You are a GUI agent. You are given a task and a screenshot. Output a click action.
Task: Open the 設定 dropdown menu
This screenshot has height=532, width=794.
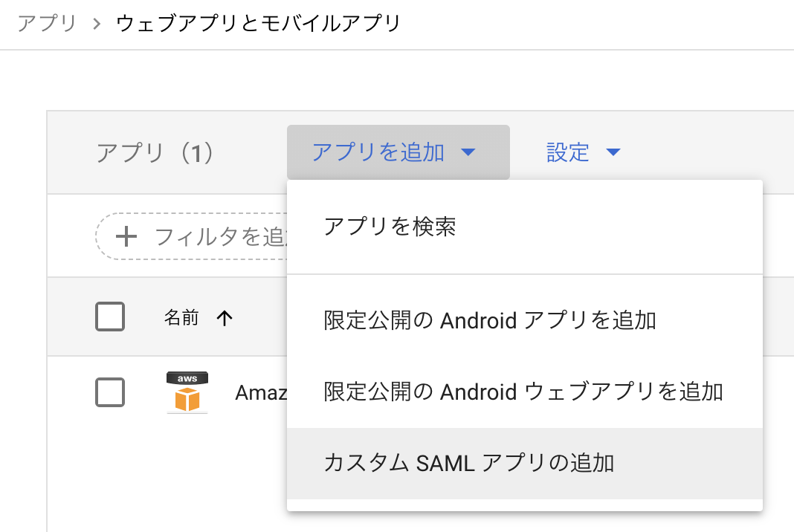pos(569,152)
